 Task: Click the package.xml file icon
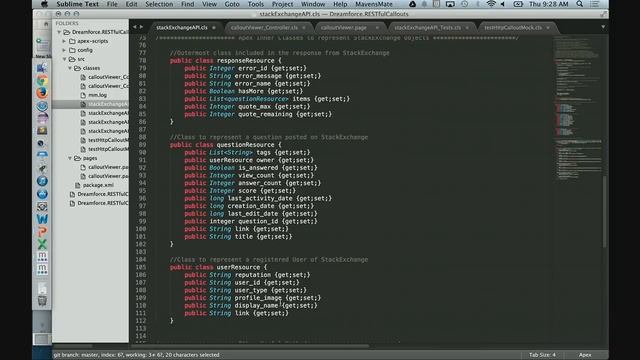click(78, 185)
